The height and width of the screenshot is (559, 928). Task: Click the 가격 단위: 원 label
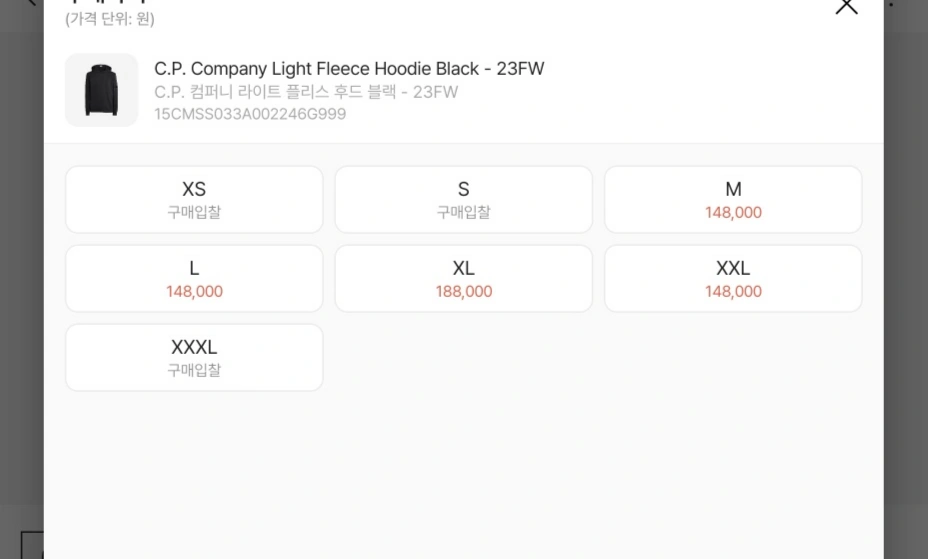click(x=110, y=19)
